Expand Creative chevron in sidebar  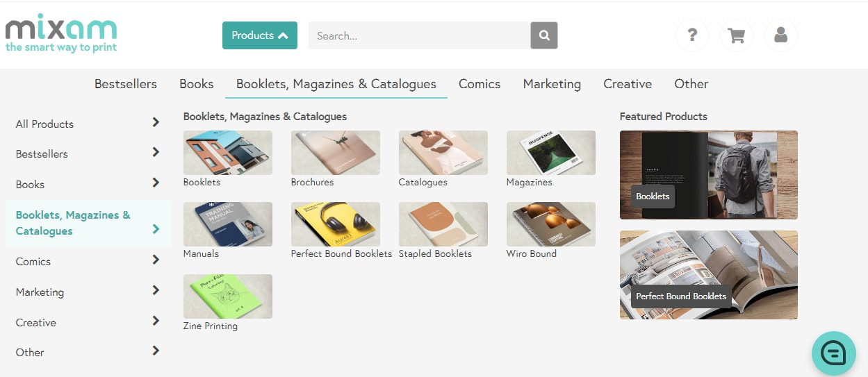[156, 321]
